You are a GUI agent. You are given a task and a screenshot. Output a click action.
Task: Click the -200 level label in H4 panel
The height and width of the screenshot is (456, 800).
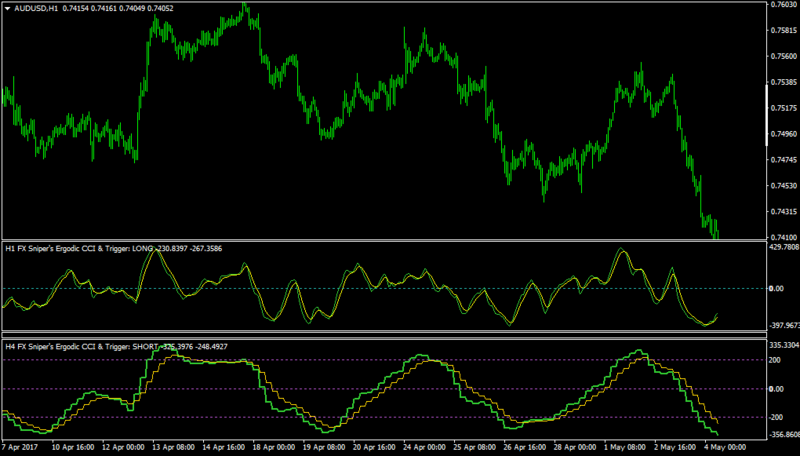coord(776,417)
